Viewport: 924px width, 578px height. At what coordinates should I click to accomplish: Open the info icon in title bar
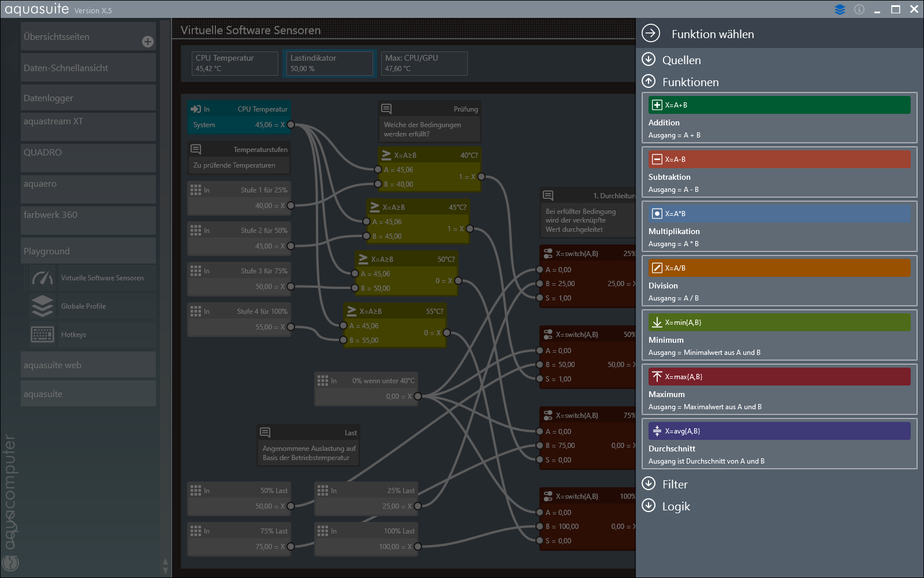point(859,9)
